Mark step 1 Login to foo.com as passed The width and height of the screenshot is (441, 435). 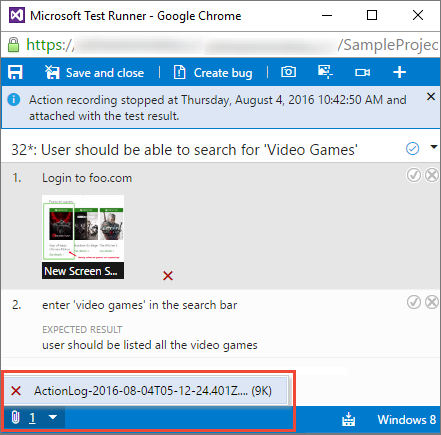[414, 175]
